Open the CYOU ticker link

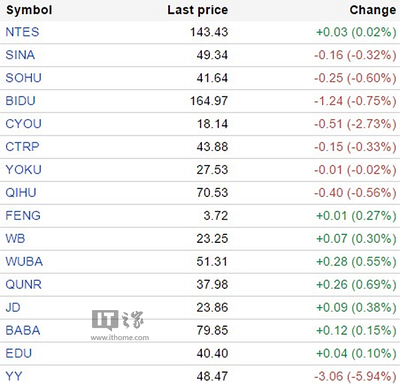[24, 124]
